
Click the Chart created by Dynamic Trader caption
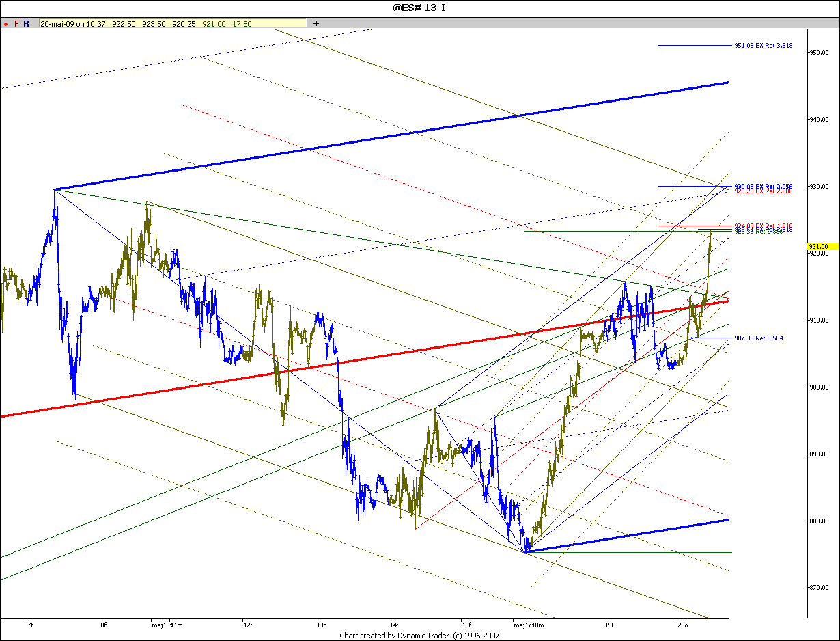(420, 636)
